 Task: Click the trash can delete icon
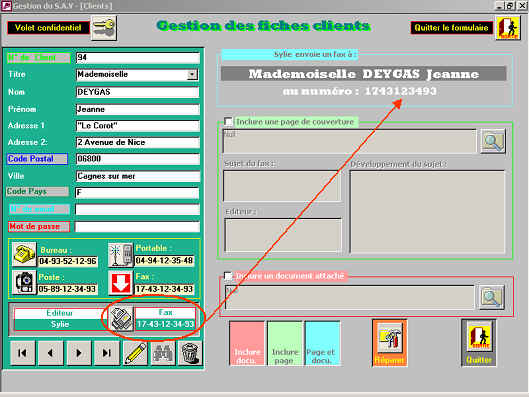coord(191,353)
